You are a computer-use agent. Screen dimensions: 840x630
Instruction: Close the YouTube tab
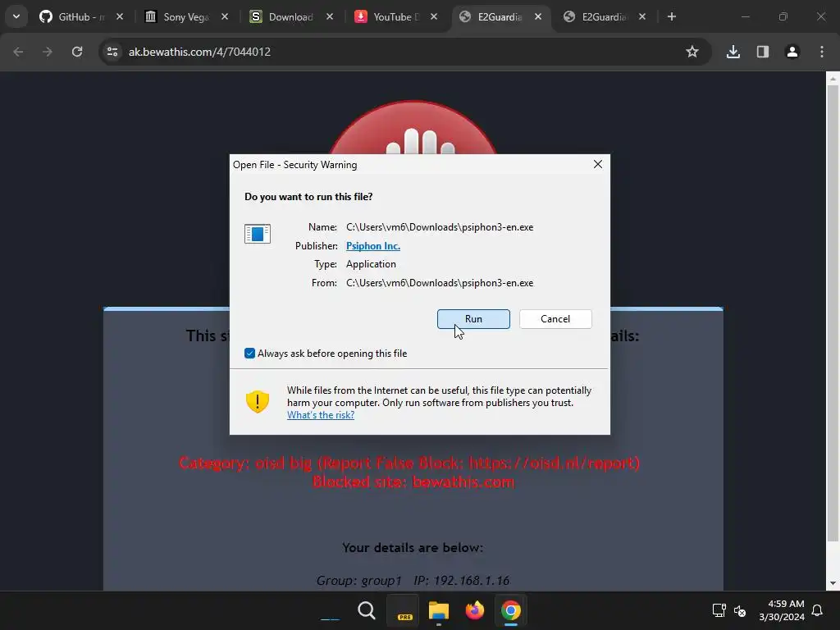click(x=434, y=16)
